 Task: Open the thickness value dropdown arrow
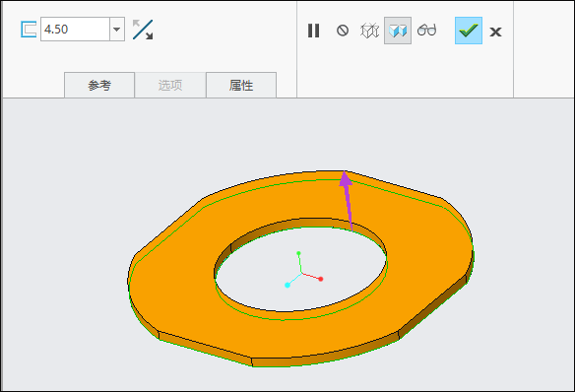[x=117, y=29]
